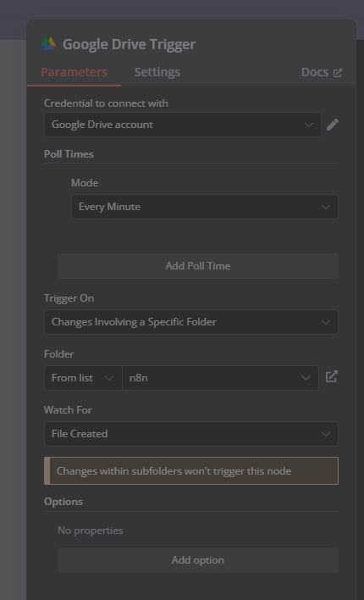Click the subfolders warning notice

point(191,470)
